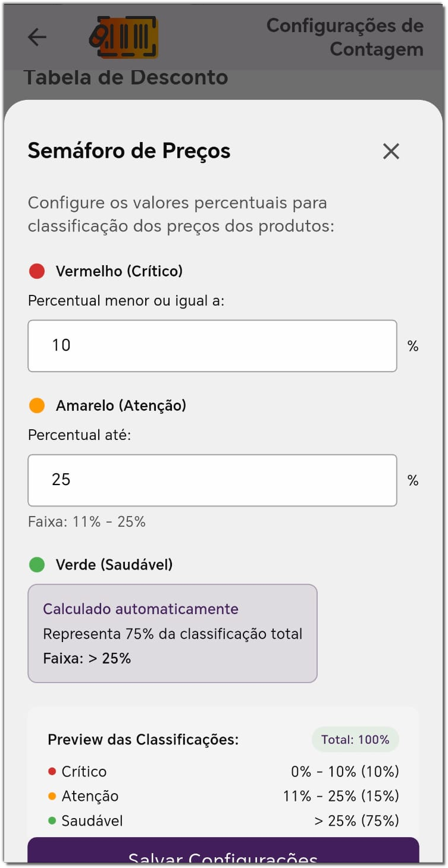Click the green Verde indicator dot
448x868 pixels.
coord(37,565)
